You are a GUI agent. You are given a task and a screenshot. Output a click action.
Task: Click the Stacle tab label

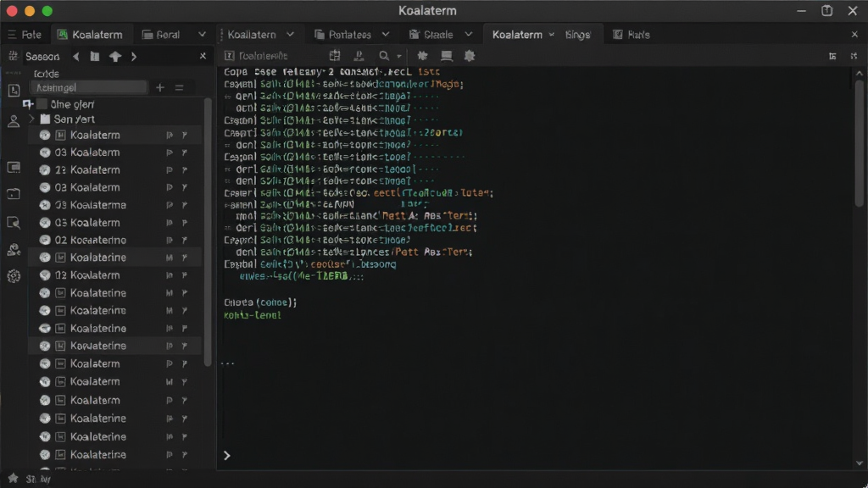point(438,34)
